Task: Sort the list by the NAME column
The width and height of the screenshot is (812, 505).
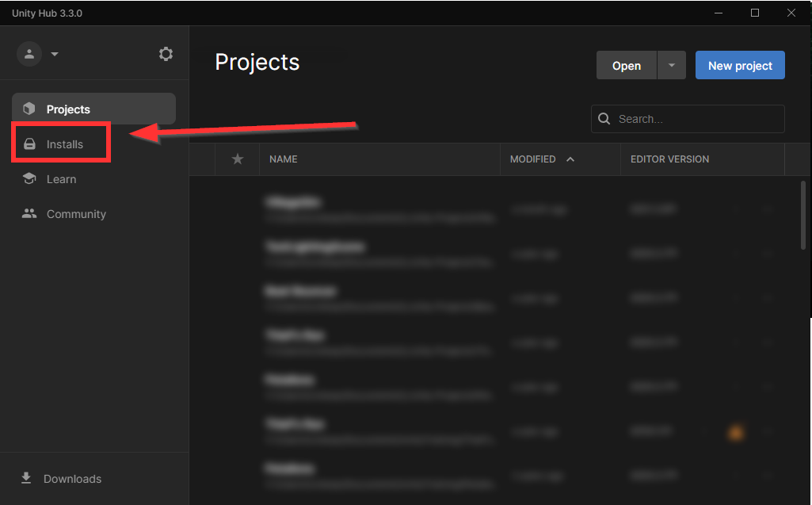Action: (x=284, y=159)
